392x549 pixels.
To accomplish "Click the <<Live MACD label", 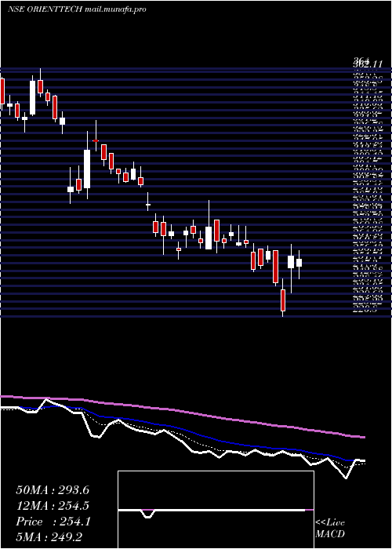I will (x=330, y=529).
